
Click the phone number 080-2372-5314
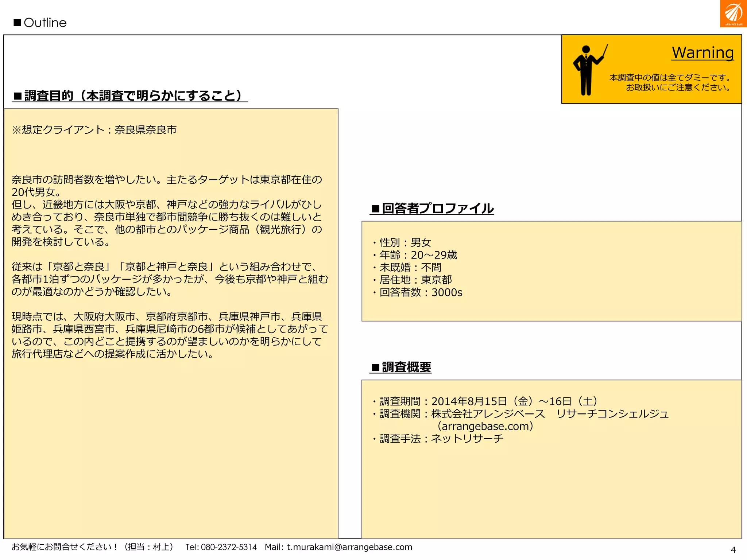229,547
